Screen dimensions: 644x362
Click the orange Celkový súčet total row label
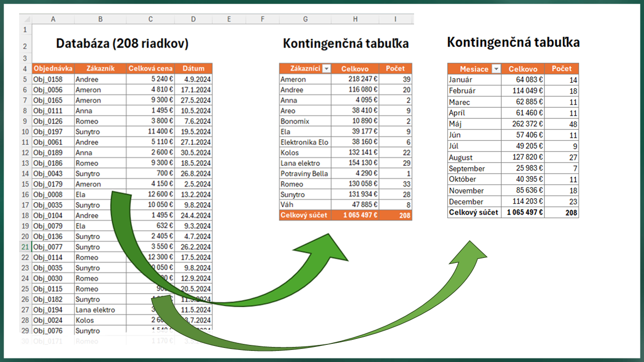304,215
